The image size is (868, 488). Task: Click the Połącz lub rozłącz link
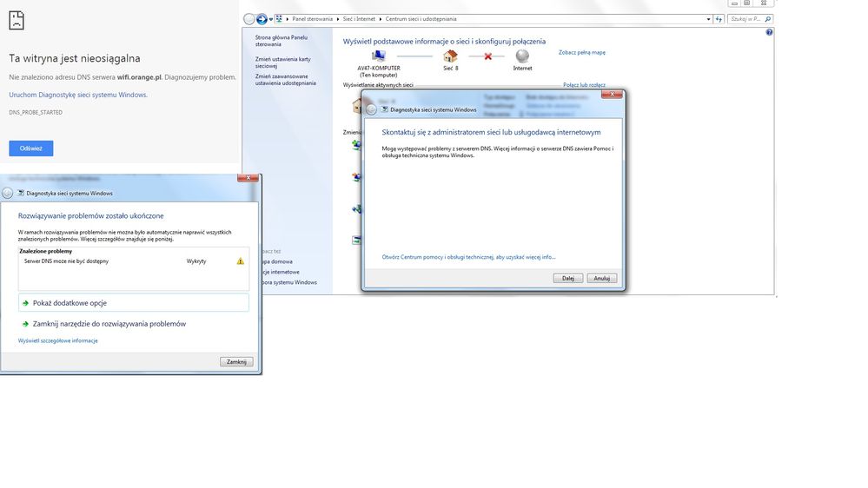coord(584,84)
